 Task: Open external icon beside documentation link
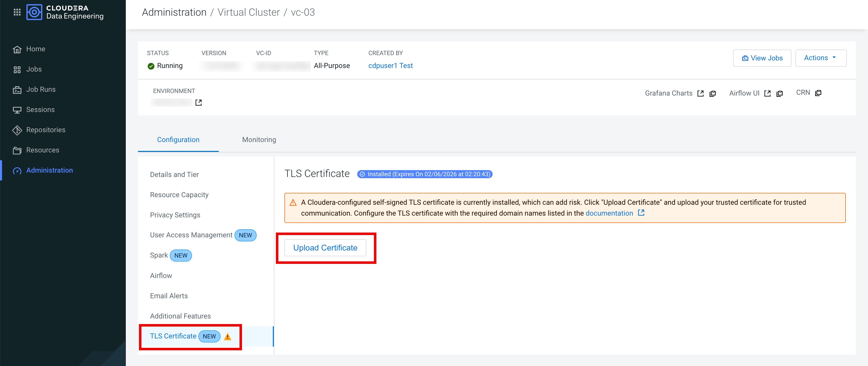pyautogui.click(x=641, y=213)
